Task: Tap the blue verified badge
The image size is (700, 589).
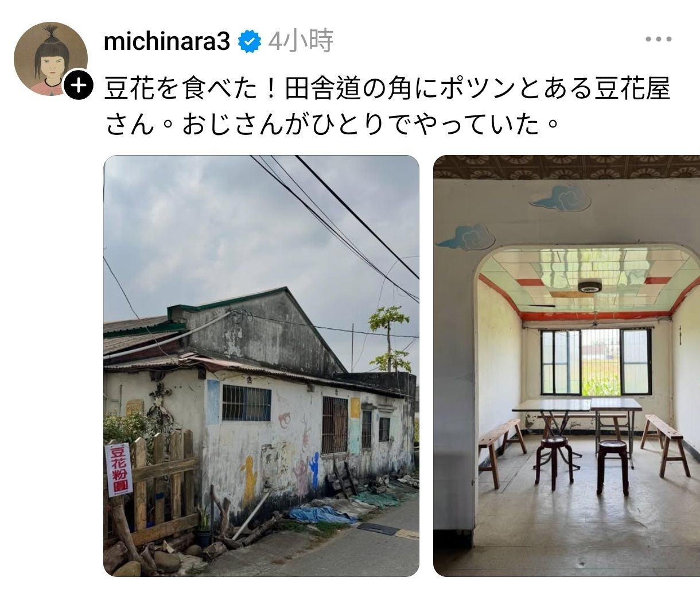Action: 249,41
